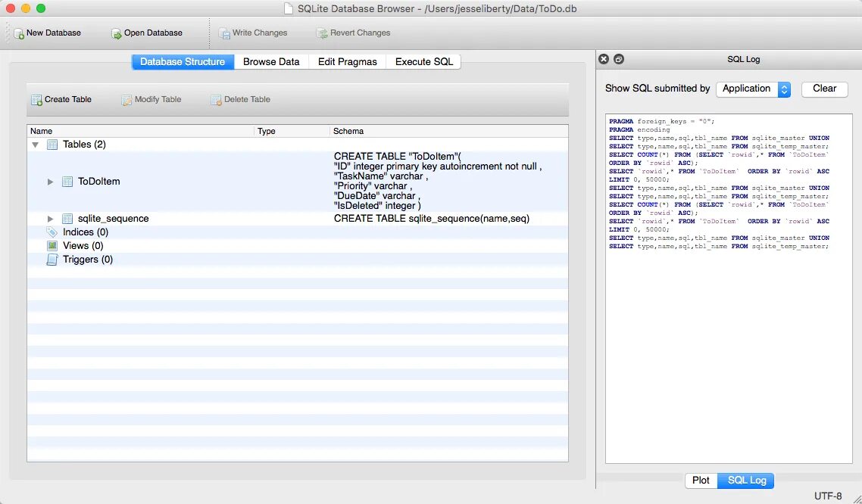Image resolution: width=862 pixels, height=504 pixels.
Task: Clear the SQL log
Action: [824, 89]
